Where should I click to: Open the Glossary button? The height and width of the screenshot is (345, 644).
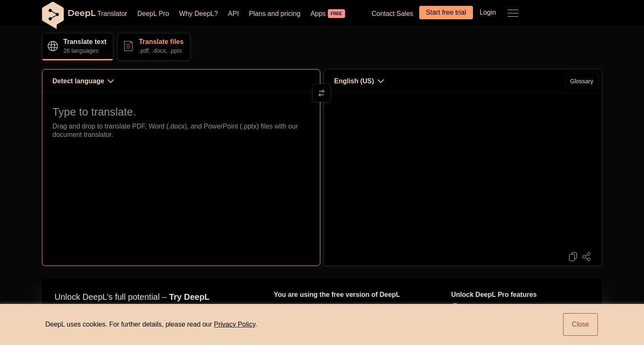pyautogui.click(x=582, y=81)
